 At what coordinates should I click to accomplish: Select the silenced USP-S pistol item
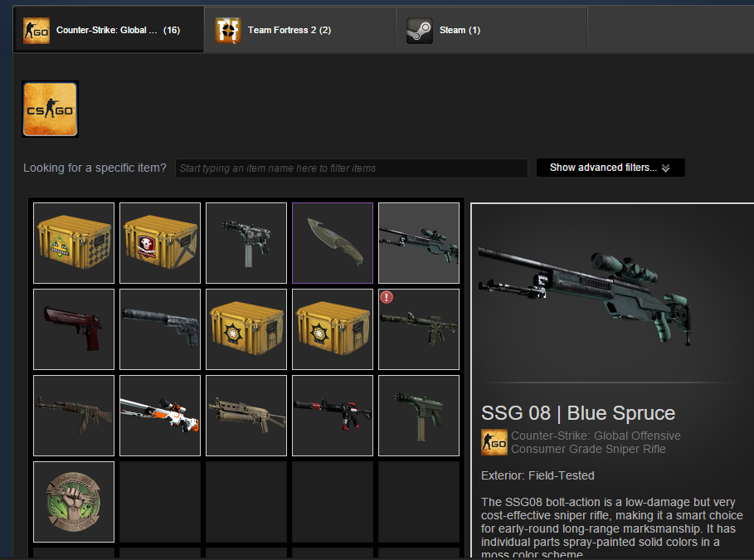(159, 329)
